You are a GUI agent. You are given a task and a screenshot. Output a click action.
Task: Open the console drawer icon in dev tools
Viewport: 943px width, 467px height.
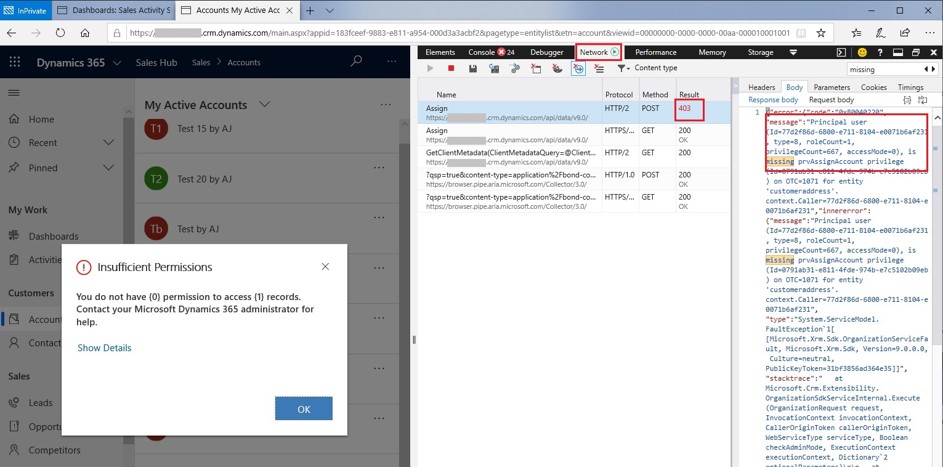click(x=842, y=52)
